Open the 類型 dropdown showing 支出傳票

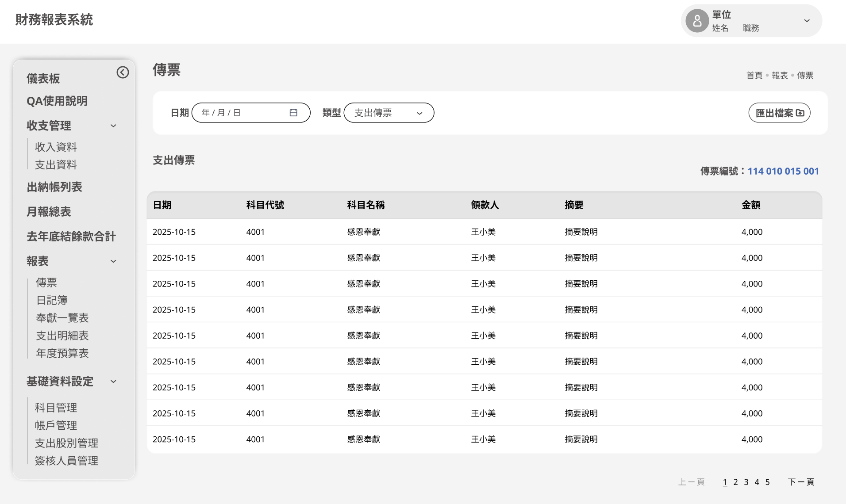pyautogui.click(x=388, y=113)
